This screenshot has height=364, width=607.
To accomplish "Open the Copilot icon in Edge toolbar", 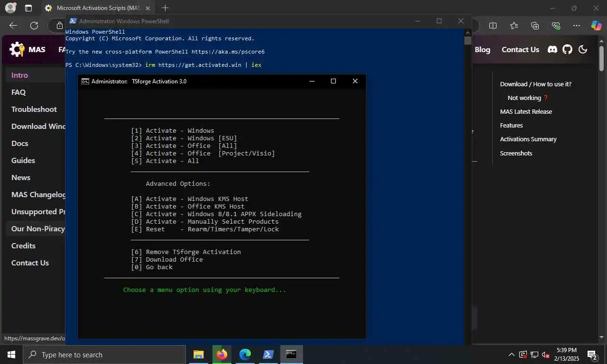I will [596, 26].
